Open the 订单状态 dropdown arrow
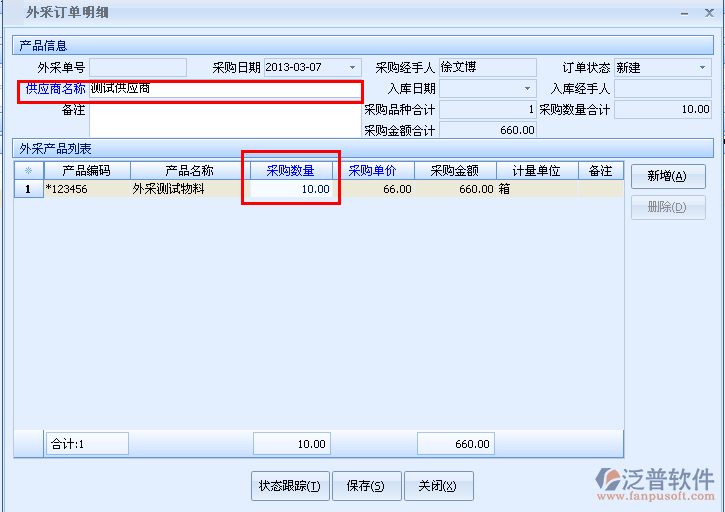 point(702,68)
